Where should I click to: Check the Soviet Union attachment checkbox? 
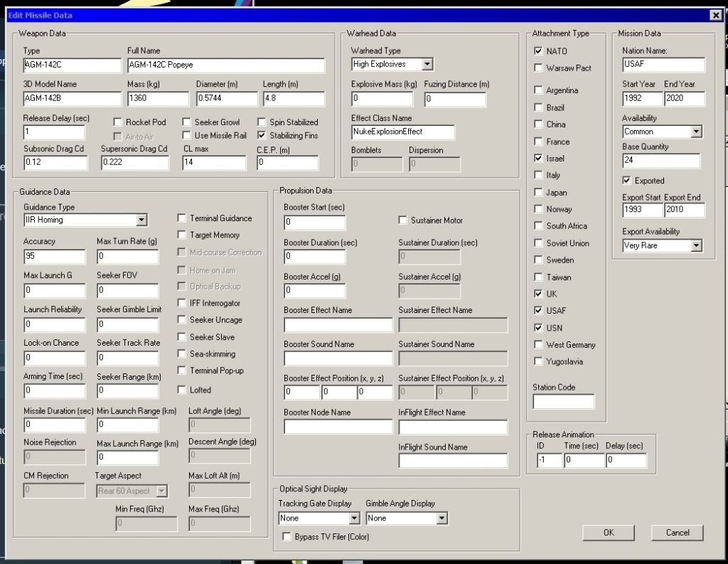[538, 243]
